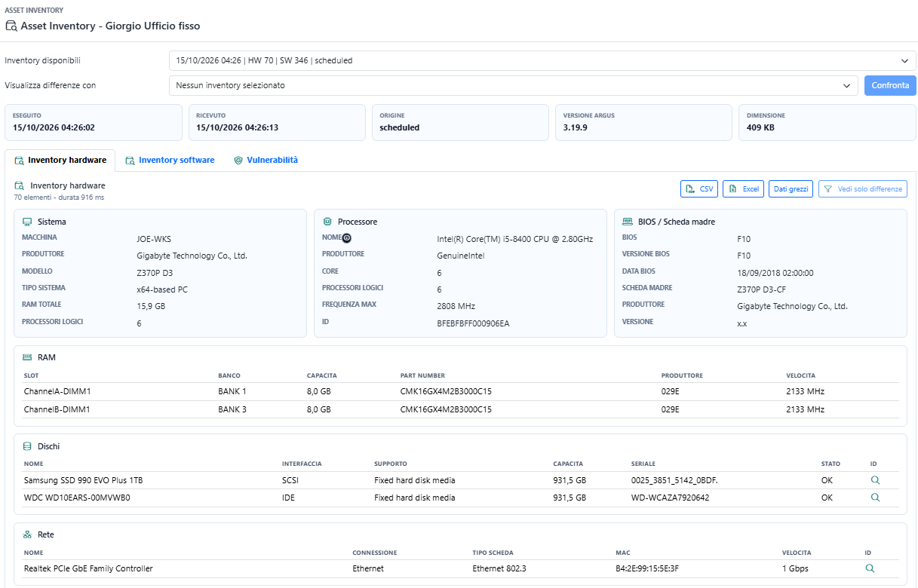
Task: Click the ChannelA-DIMM1 RAM slot row
Action: [461, 391]
